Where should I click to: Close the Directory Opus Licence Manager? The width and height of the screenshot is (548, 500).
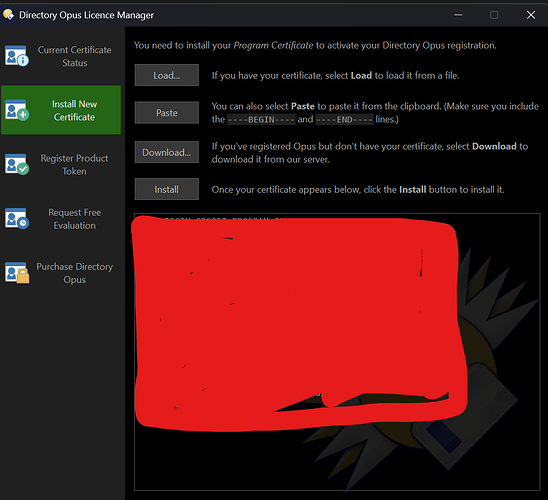pos(531,15)
